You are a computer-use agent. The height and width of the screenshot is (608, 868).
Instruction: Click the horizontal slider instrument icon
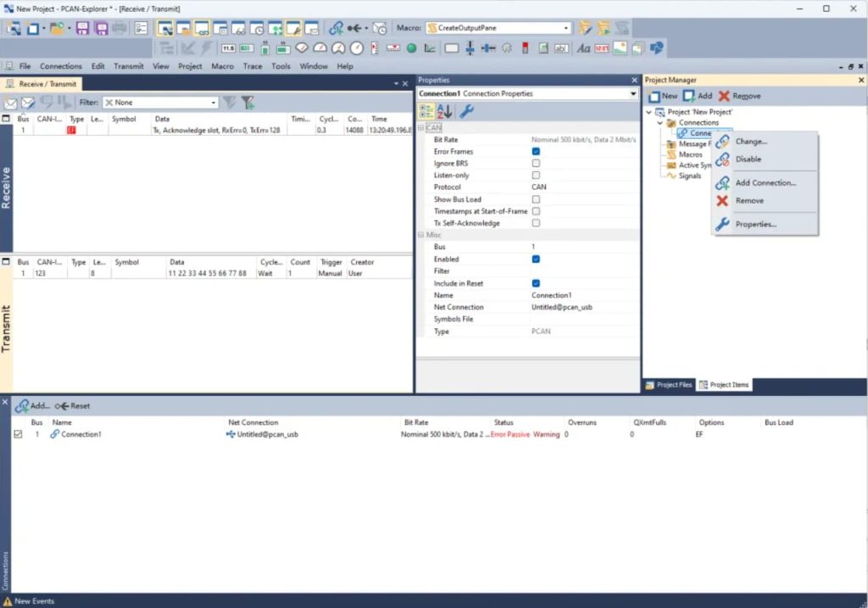click(x=488, y=48)
